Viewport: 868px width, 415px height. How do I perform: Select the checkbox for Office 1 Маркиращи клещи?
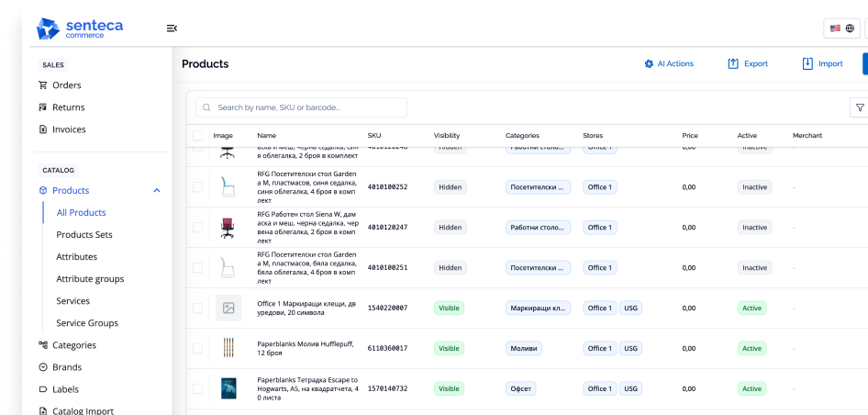pyautogui.click(x=197, y=308)
